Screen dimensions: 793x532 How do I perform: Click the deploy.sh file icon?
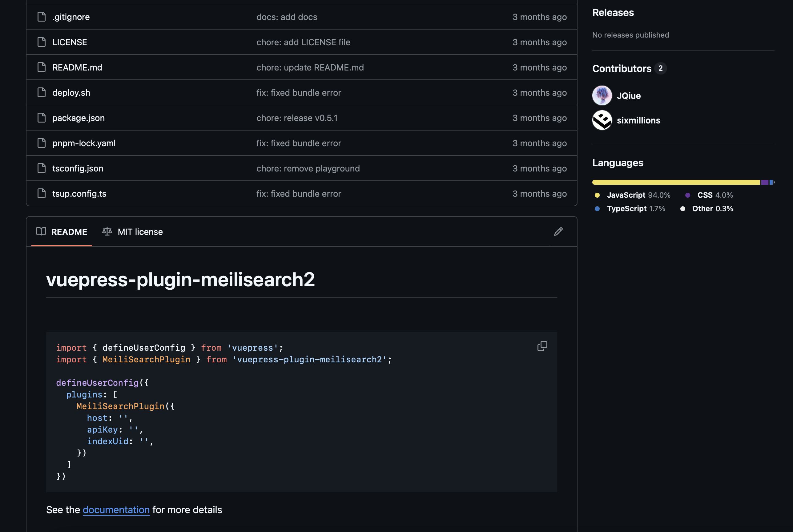click(41, 92)
